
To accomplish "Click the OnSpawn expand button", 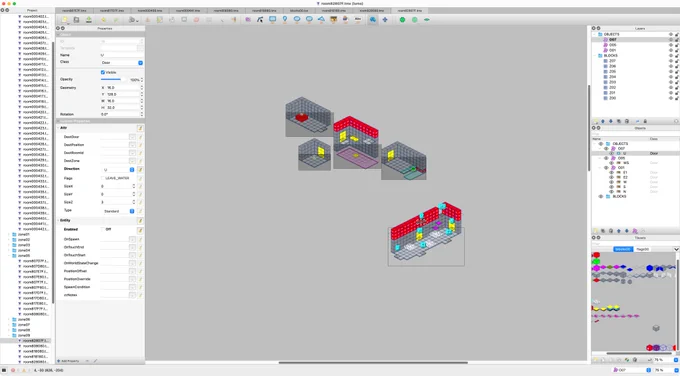I will tap(132, 239).
